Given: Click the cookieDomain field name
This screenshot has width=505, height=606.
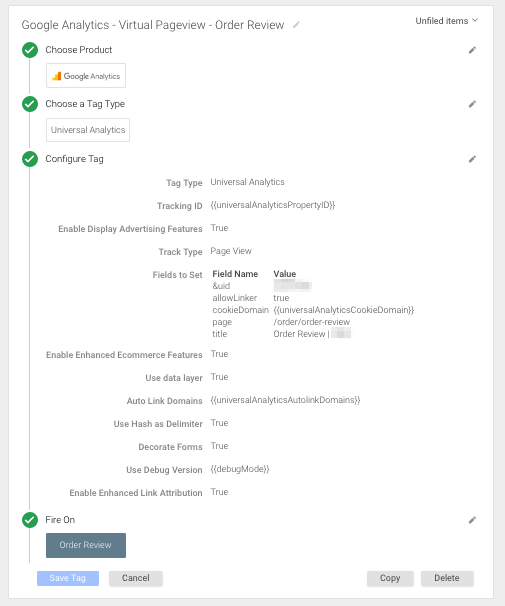Looking at the screenshot, I should pos(240,310).
